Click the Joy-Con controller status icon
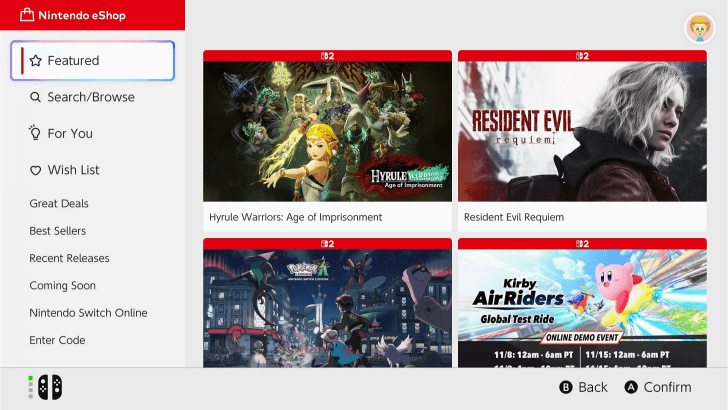This screenshot has width=728, height=410. coord(50,387)
